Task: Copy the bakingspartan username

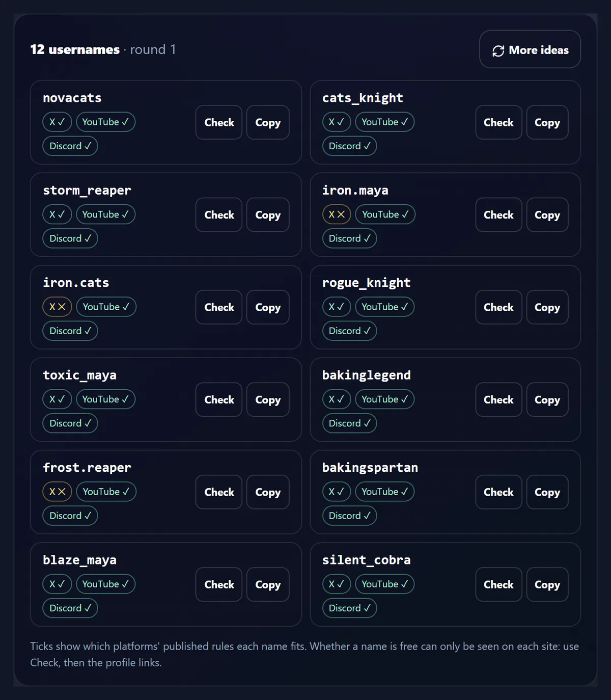Action: pyautogui.click(x=547, y=492)
